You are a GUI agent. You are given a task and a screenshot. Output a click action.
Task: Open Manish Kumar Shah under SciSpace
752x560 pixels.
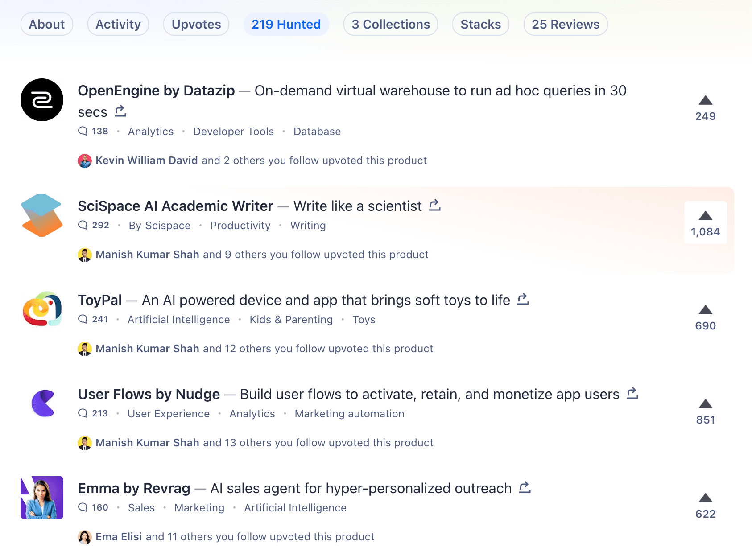tap(148, 255)
